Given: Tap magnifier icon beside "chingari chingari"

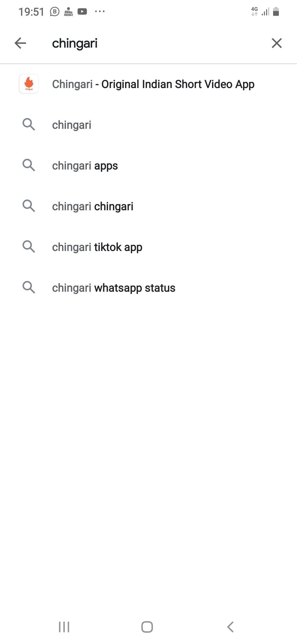Looking at the screenshot, I should 29,206.
